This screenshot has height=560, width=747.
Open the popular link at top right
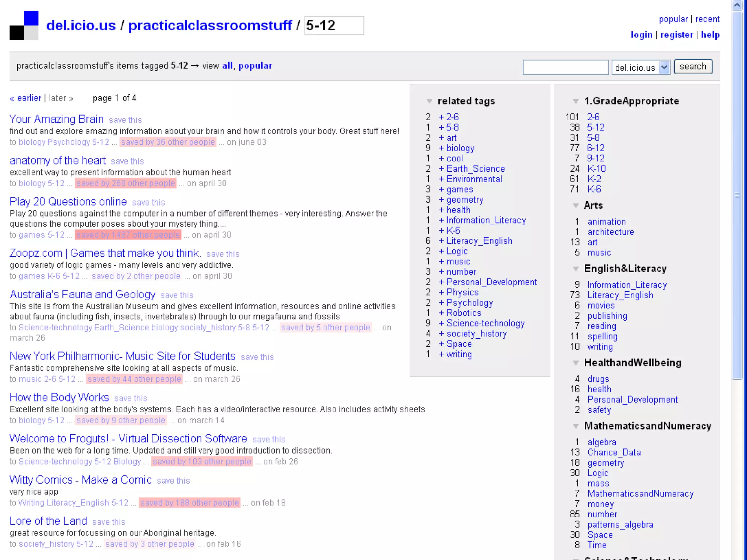click(673, 19)
